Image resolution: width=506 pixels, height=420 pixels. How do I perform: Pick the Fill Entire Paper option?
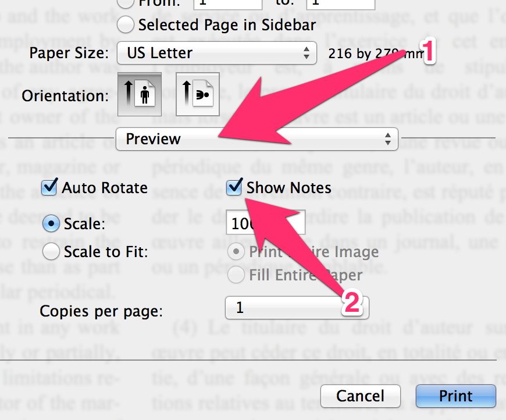click(x=236, y=275)
